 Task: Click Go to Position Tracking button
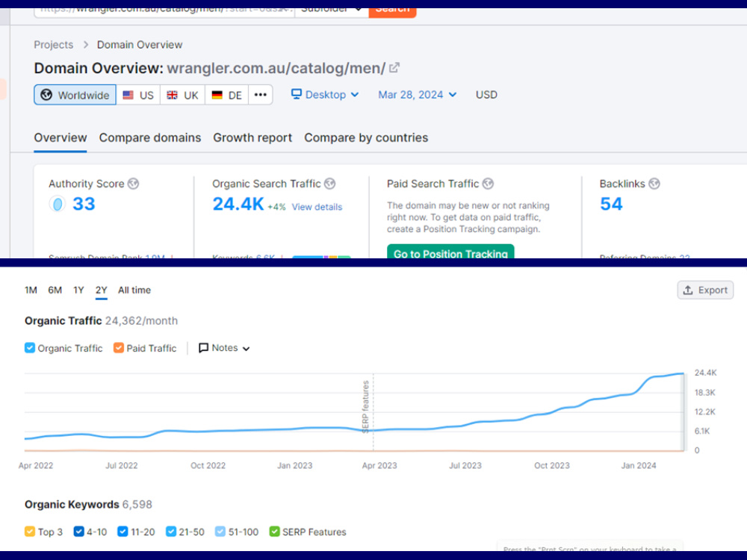pos(450,252)
